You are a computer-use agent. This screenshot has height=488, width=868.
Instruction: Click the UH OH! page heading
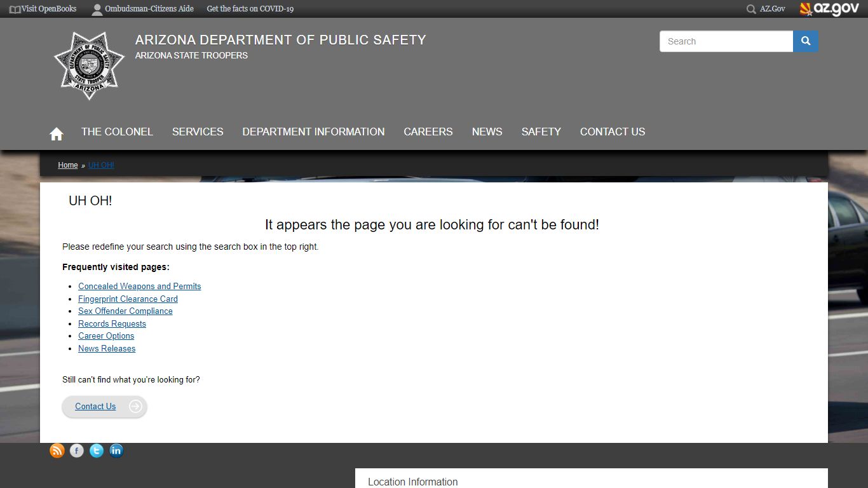[x=90, y=201]
